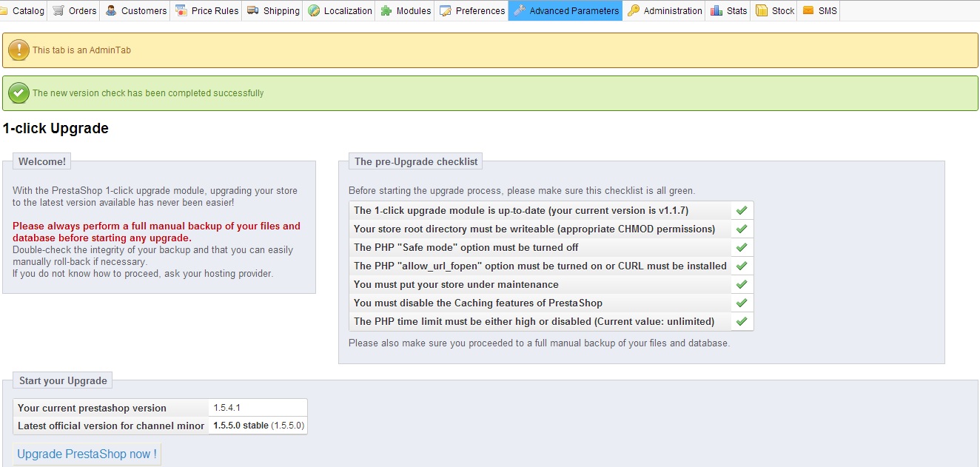Click the Modules puzzle piece icon
Screen dimensions: 980x467
click(x=386, y=10)
